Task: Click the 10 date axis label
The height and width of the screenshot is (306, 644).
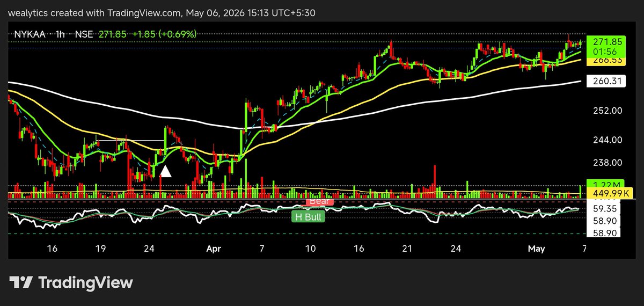Action: pos(310,249)
